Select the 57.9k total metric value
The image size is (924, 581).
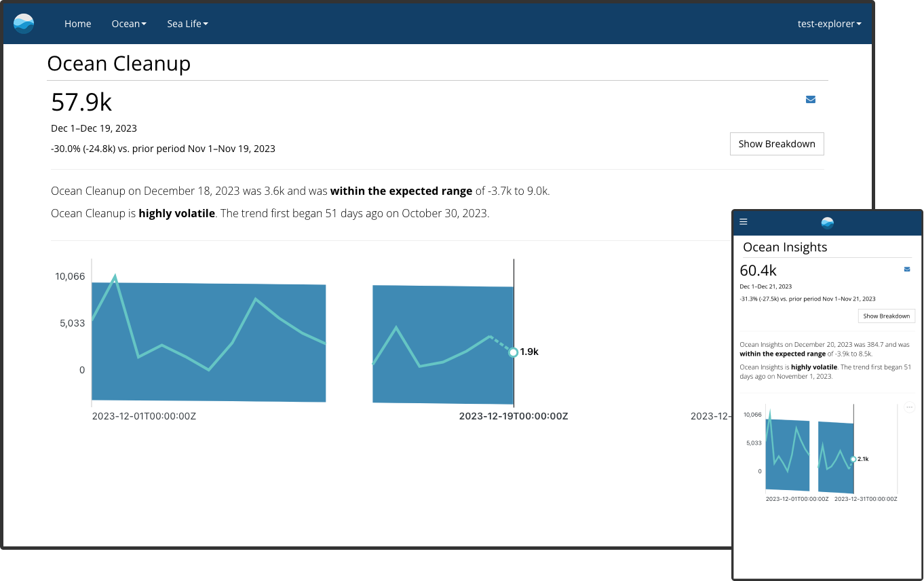pos(81,102)
